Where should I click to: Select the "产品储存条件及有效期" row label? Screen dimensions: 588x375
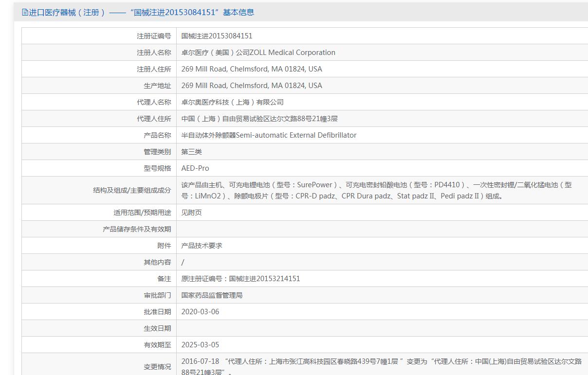click(137, 229)
